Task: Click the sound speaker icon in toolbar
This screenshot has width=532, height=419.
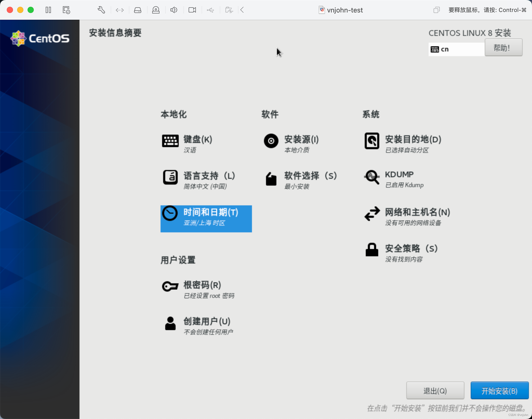Action: [174, 10]
